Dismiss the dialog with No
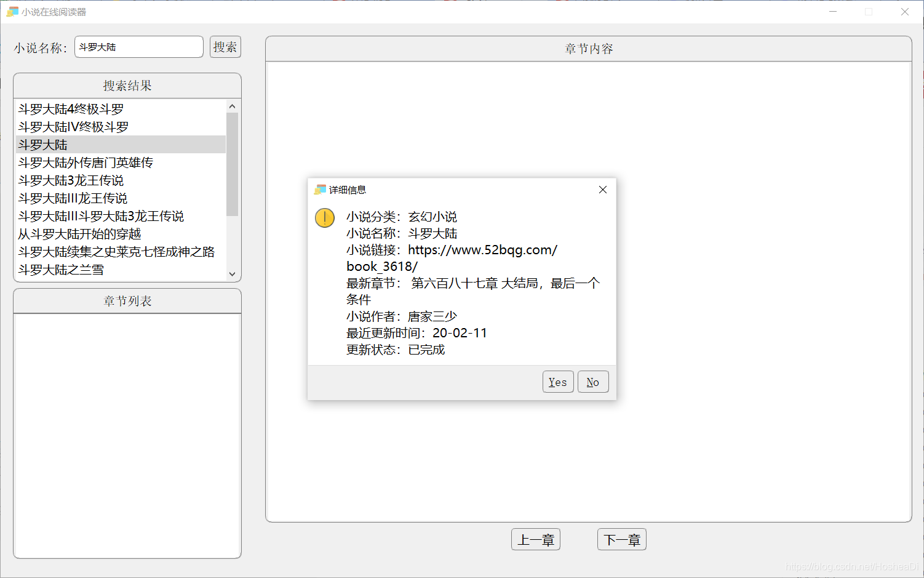This screenshot has height=578, width=924. 592,382
